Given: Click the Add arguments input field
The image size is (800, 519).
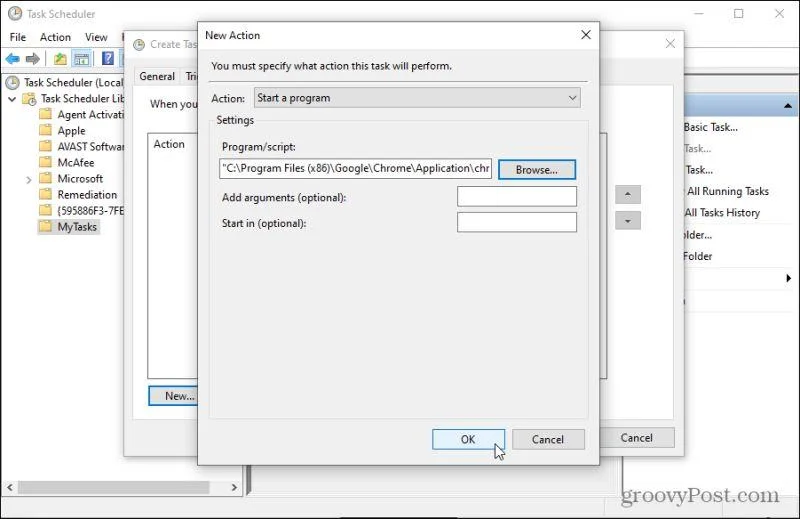Looking at the screenshot, I should pyautogui.click(x=517, y=196).
